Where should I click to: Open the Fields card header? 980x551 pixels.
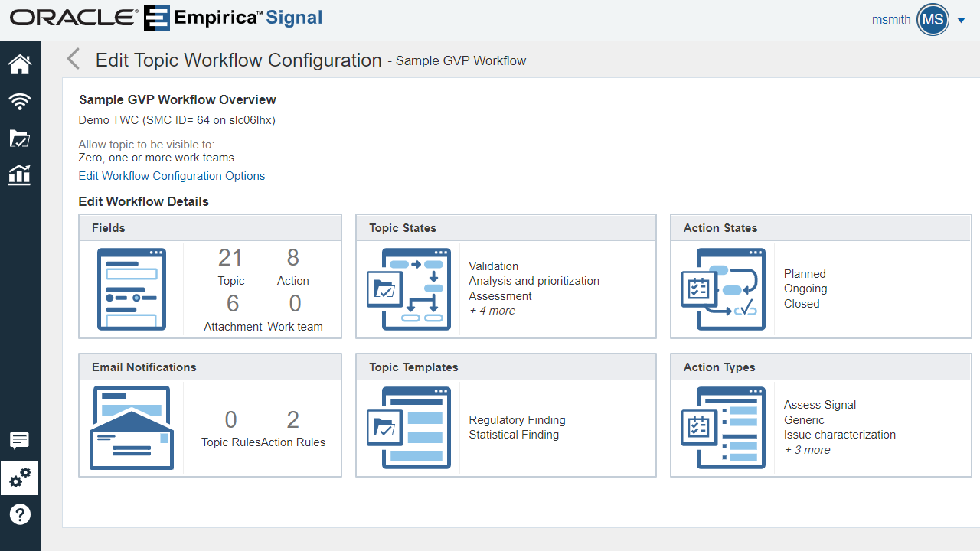[x=211, y=228]
